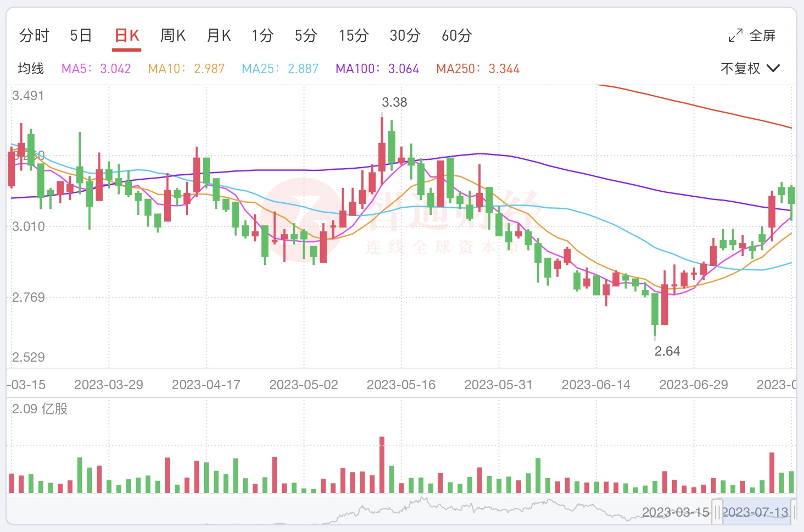The height and width of the screenshot is (532, 804).
Task: Click the tallest red volume bar
Action: (x=382, y=465)
